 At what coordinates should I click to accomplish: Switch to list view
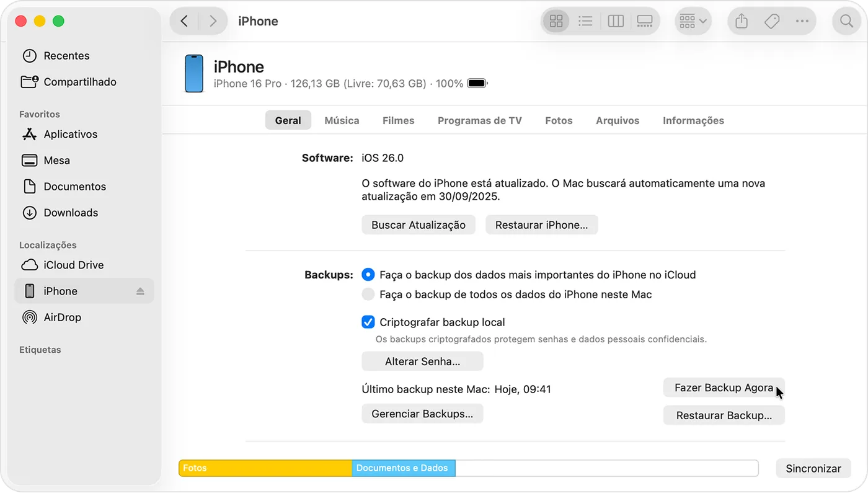(585, 21)
